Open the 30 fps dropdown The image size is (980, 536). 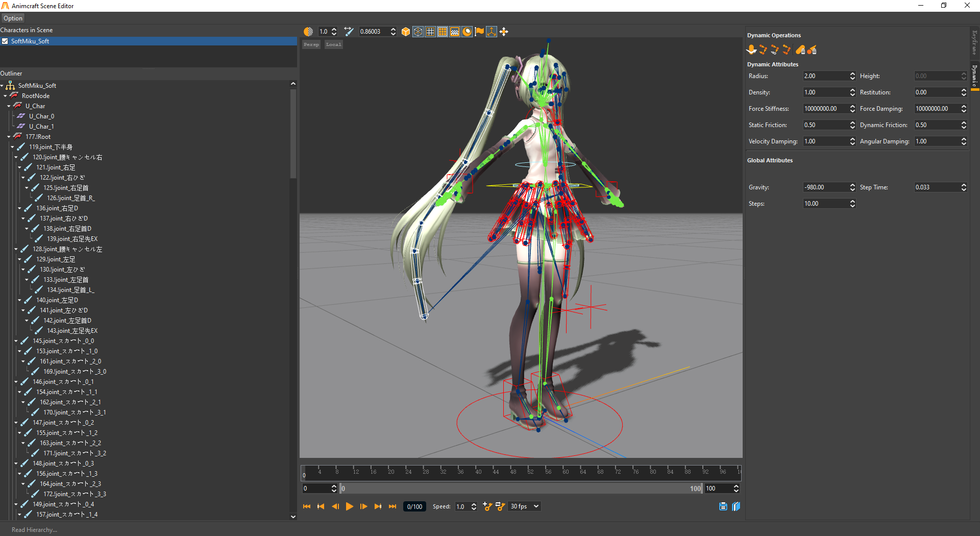click(525, 506)
